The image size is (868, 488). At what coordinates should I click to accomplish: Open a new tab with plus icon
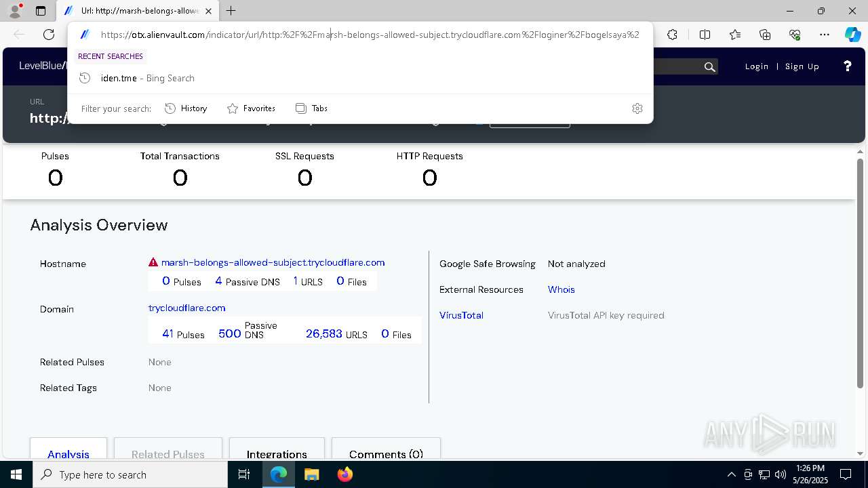231,11
